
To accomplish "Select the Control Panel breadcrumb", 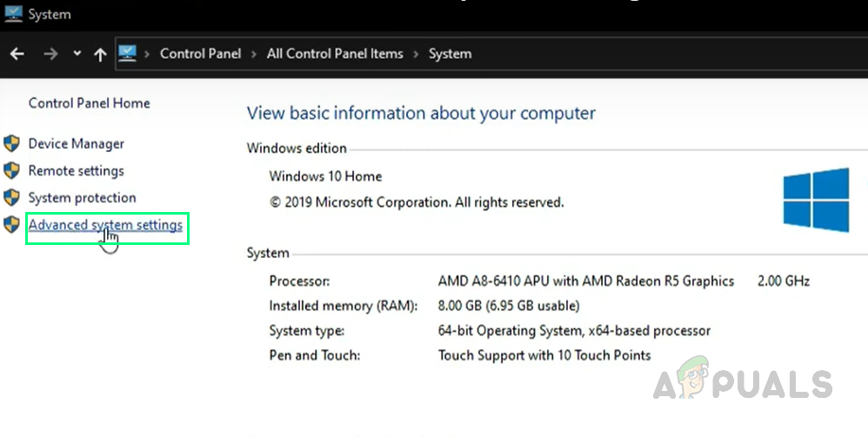I will [200, 54].
